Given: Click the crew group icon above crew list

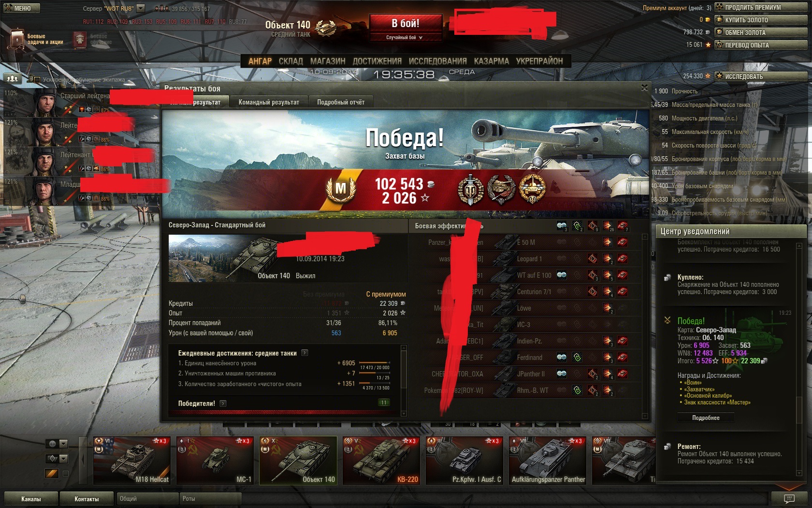Looking at the screenshot, I should 13,78.
